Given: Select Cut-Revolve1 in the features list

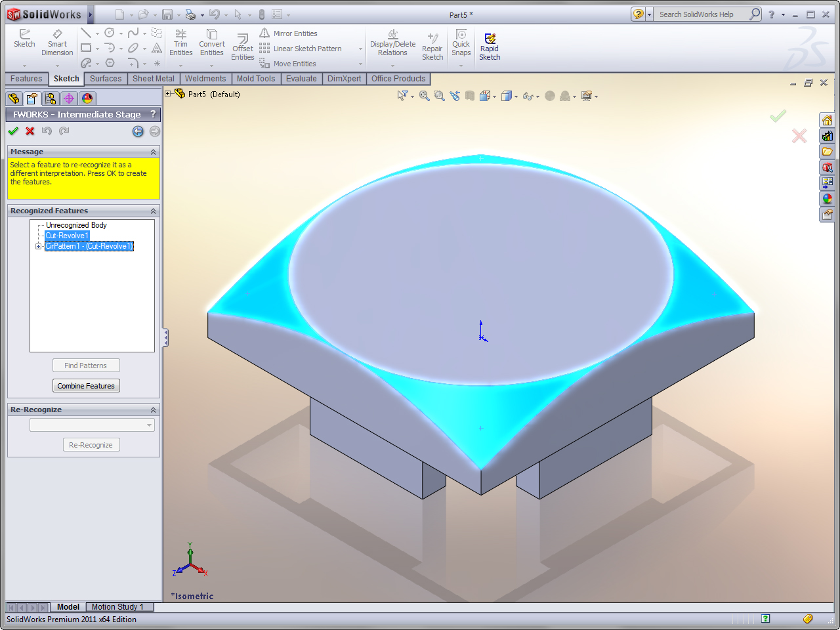Looking at the screenshot, I should [x=66, y=236].
